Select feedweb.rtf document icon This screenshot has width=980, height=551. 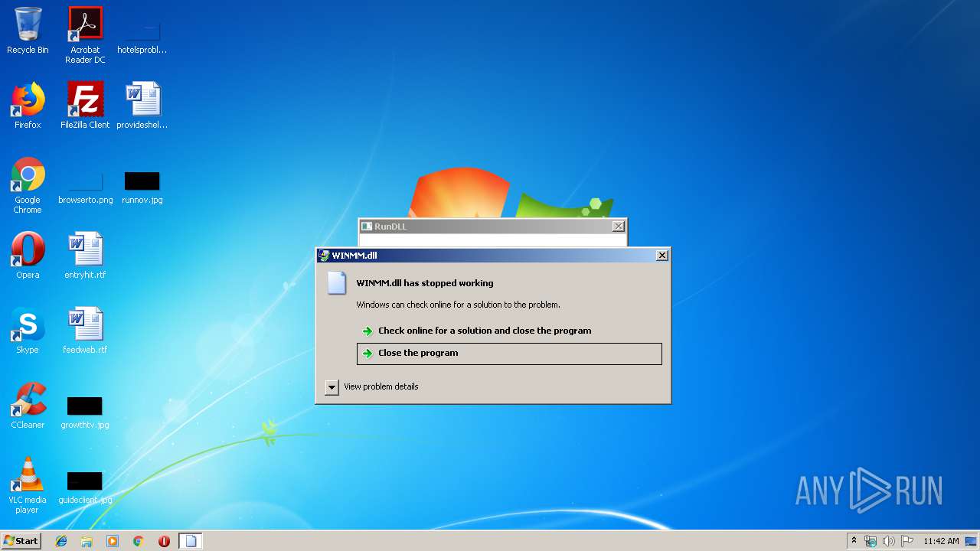click(85, 331)
